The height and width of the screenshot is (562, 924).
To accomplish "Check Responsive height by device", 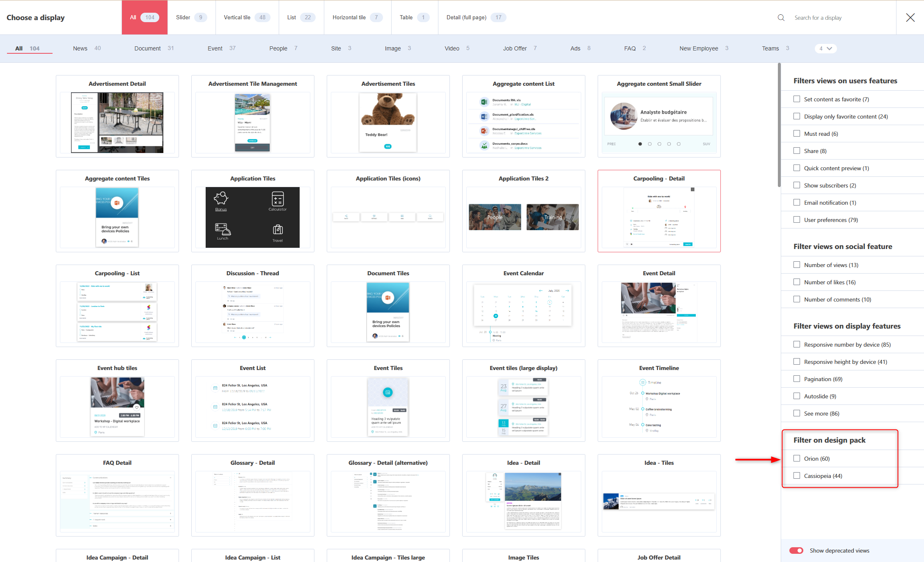I will pos(797,361).
